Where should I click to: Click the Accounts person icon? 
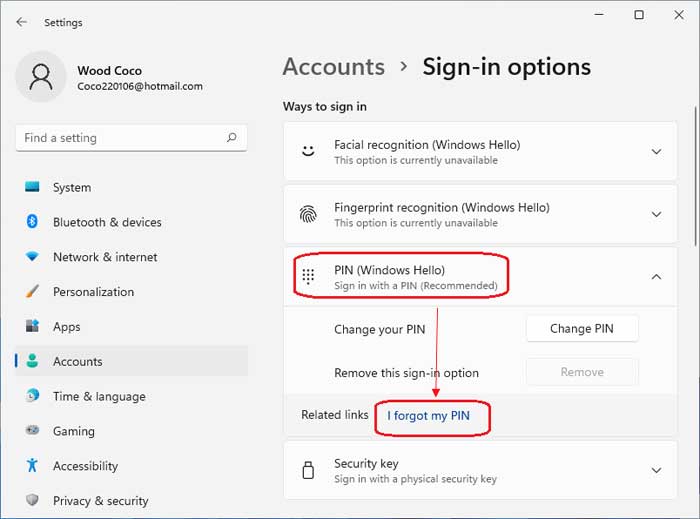point(32,361)
